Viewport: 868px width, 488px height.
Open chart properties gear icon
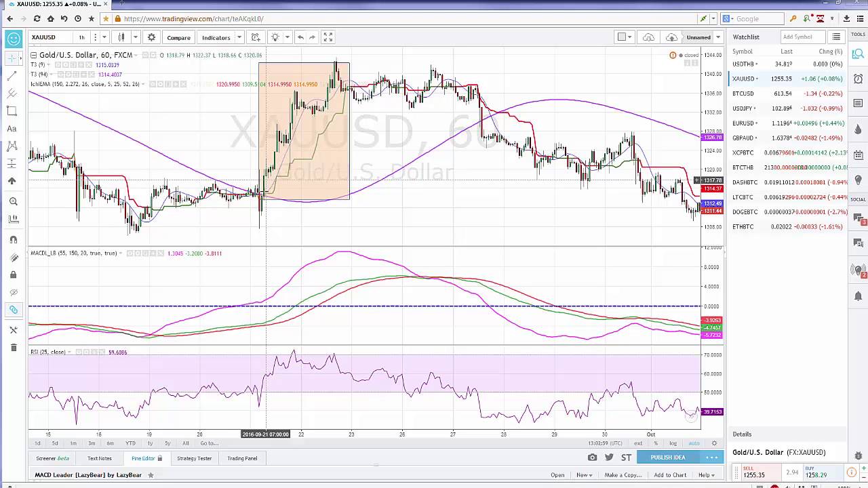click(151, 37)
